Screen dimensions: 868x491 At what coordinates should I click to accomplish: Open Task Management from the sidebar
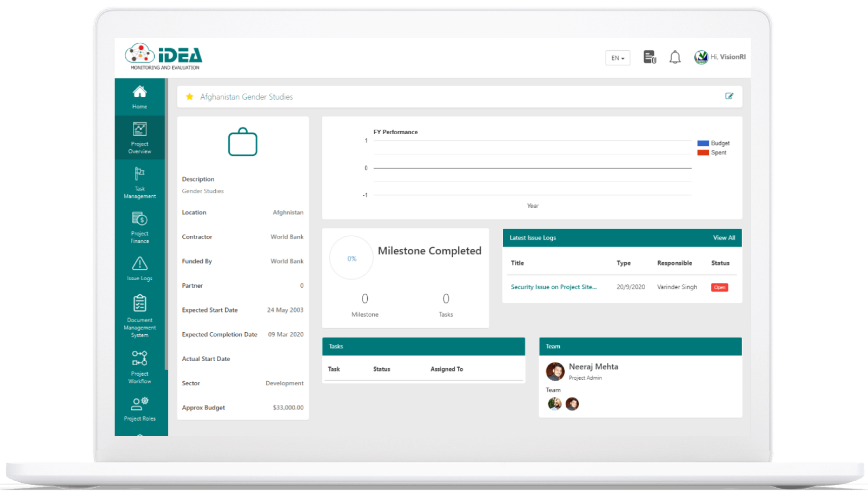pyautogui.click(x=140, y=182)
